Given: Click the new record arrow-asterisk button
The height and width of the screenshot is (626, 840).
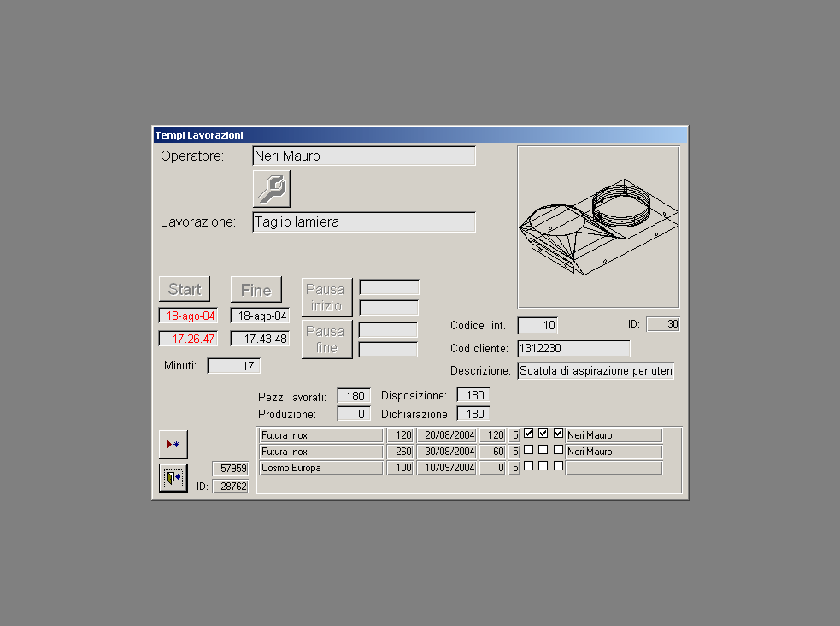Looking at the screenshot, I should [x=173, y=445].
